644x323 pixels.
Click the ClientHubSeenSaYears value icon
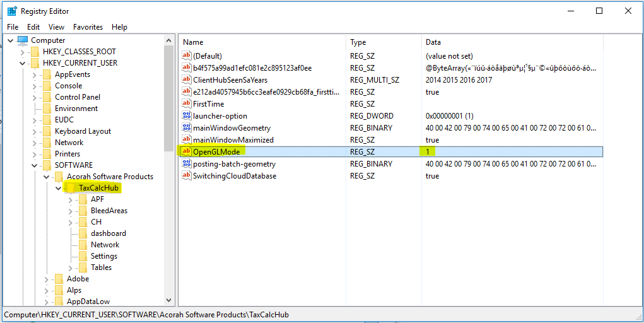(186, 80)
